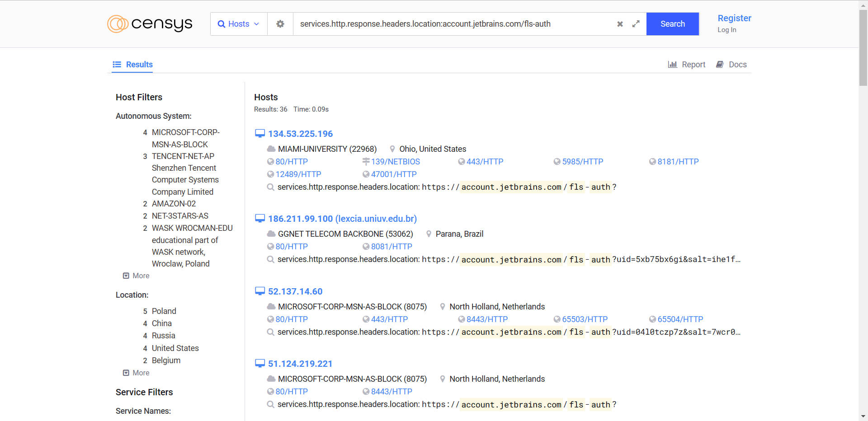
Task: Clear the search query with the X icon
Action: tap(620, 24)
